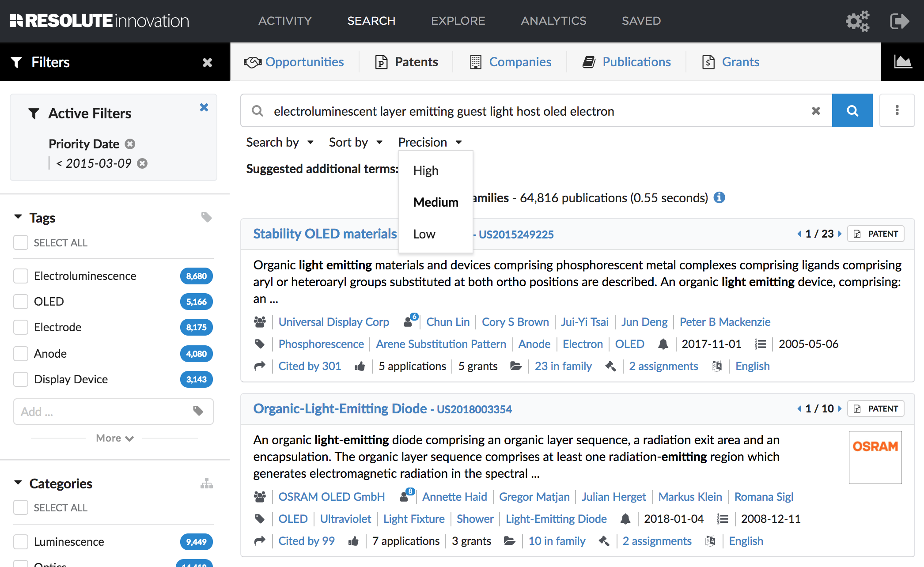Go to the ANALYTICS nav item

point(553,21)
